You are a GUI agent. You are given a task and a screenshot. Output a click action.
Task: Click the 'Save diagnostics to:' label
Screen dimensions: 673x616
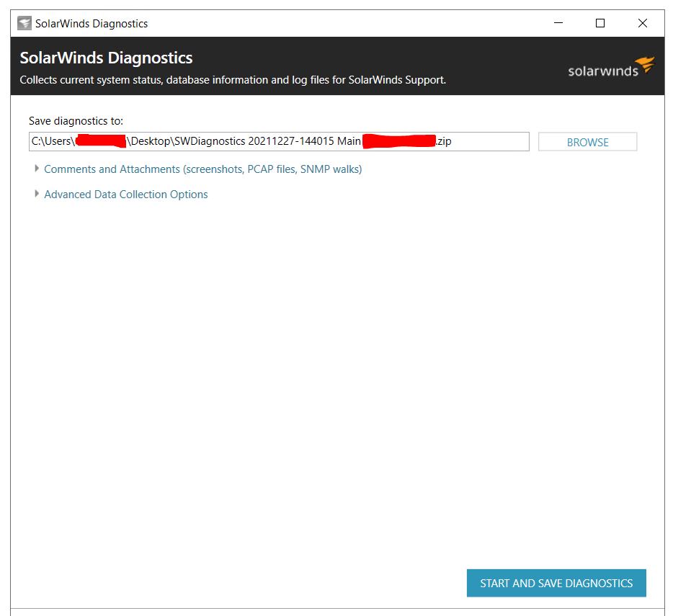76,121
